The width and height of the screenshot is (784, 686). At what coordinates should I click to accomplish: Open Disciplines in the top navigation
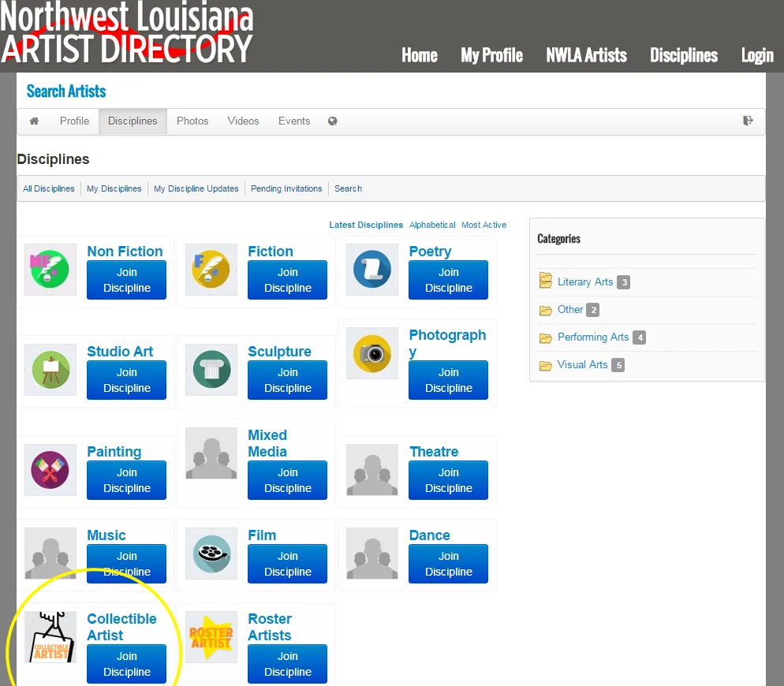pyautogui.click(x=684, y=55)
